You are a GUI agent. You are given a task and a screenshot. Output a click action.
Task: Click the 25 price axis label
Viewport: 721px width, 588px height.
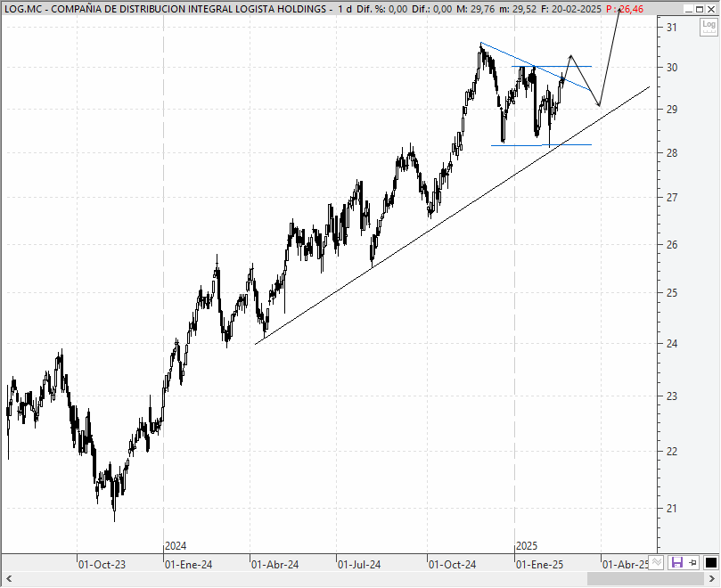pos(672,293)
